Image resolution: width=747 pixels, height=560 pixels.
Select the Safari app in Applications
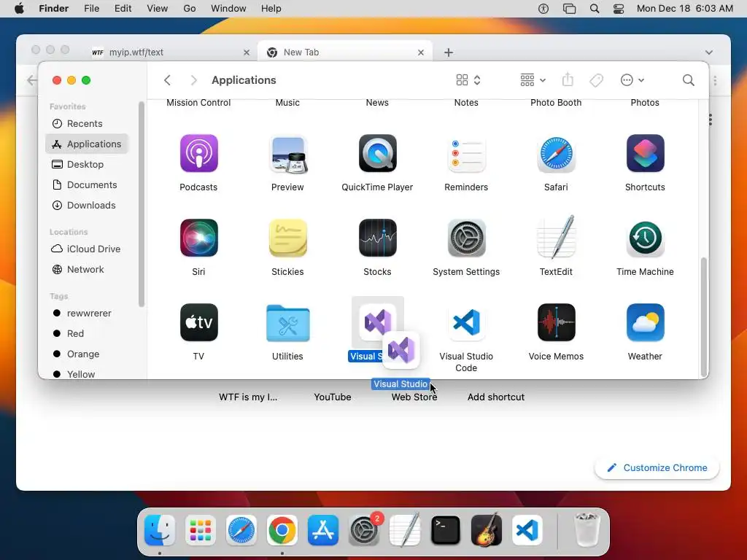tap(556, 153)
